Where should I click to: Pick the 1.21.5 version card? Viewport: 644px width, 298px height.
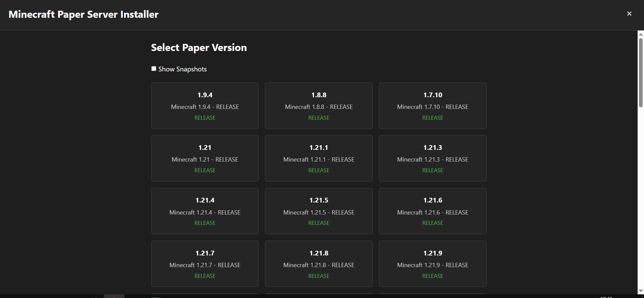(319, 211)
